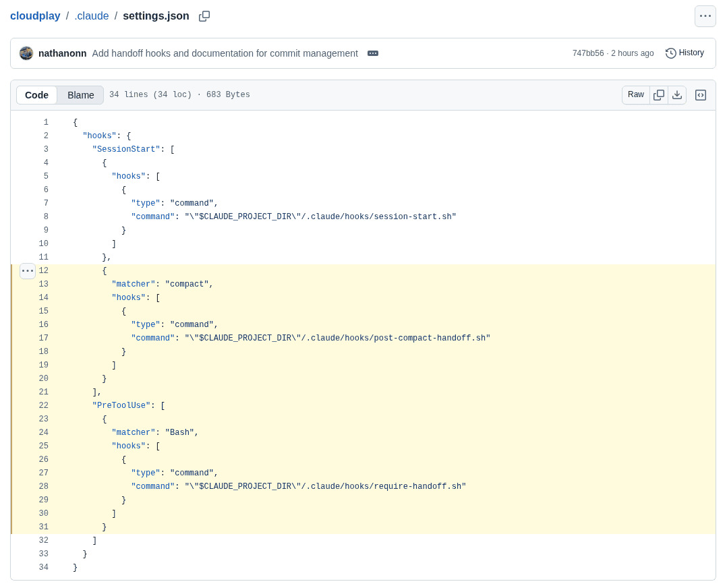Click nathanonn's avatar image
This screenshot has height=588, width=727.
pyautogui.click(x=26, y=53)
